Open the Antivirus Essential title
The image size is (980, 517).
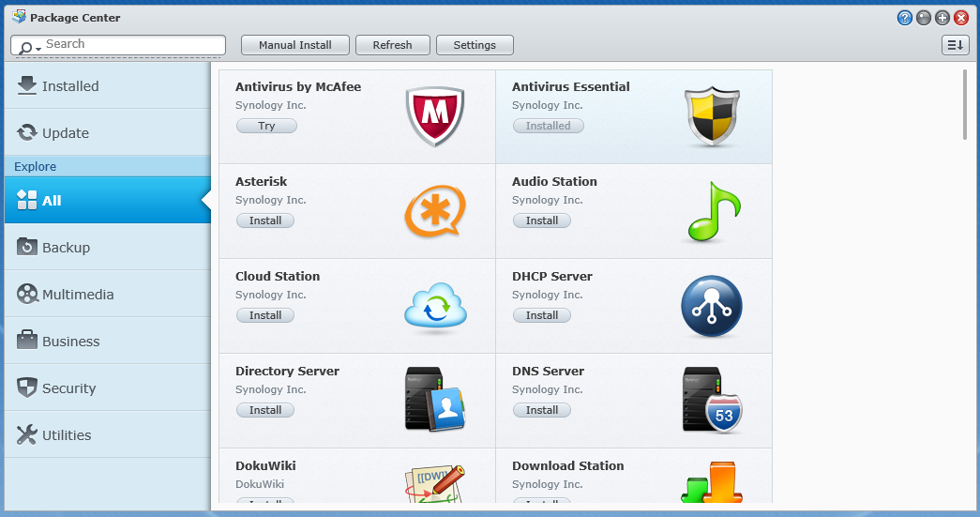pyautogui.click(x=570, y=87)
